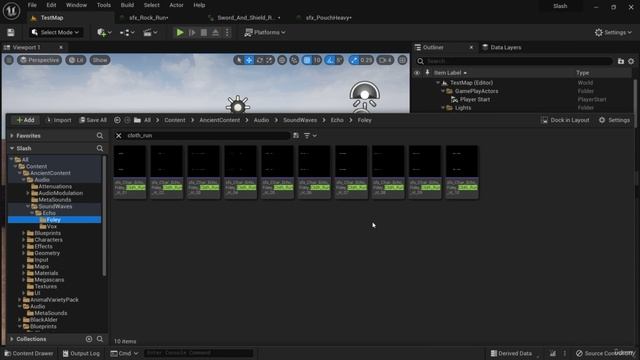This screenshot has width=640, height=360.
Task: Save the current level with the disk icon
Action: [x=11, y=33]
